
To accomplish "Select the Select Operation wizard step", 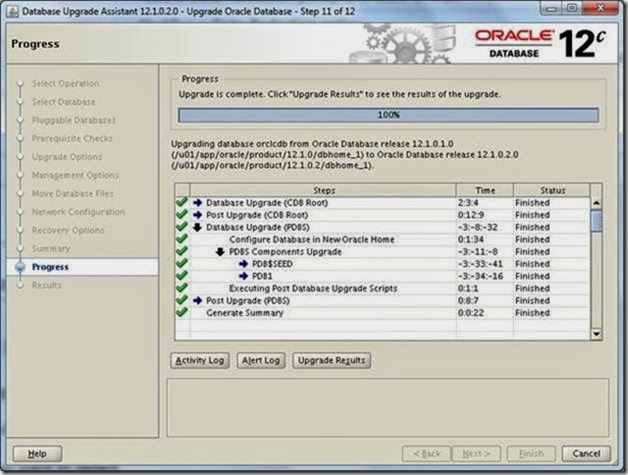I will point(66,83).
